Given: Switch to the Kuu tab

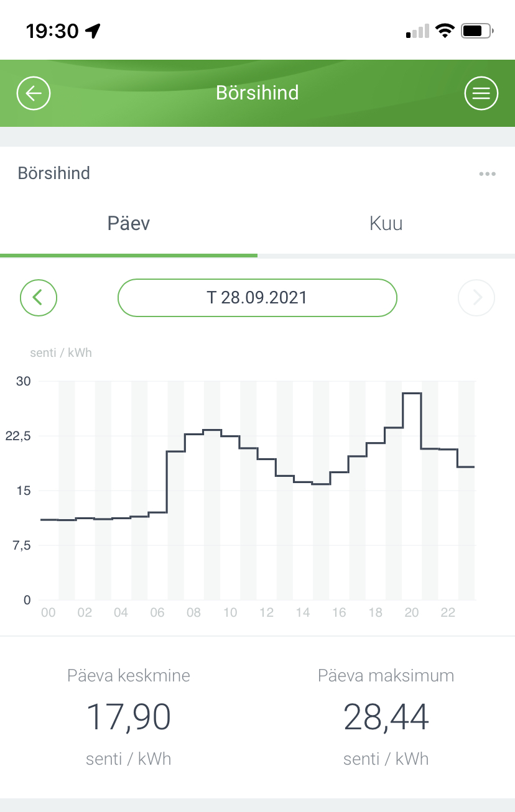Looking at the screenshot, I should click(x=386, y=224).
